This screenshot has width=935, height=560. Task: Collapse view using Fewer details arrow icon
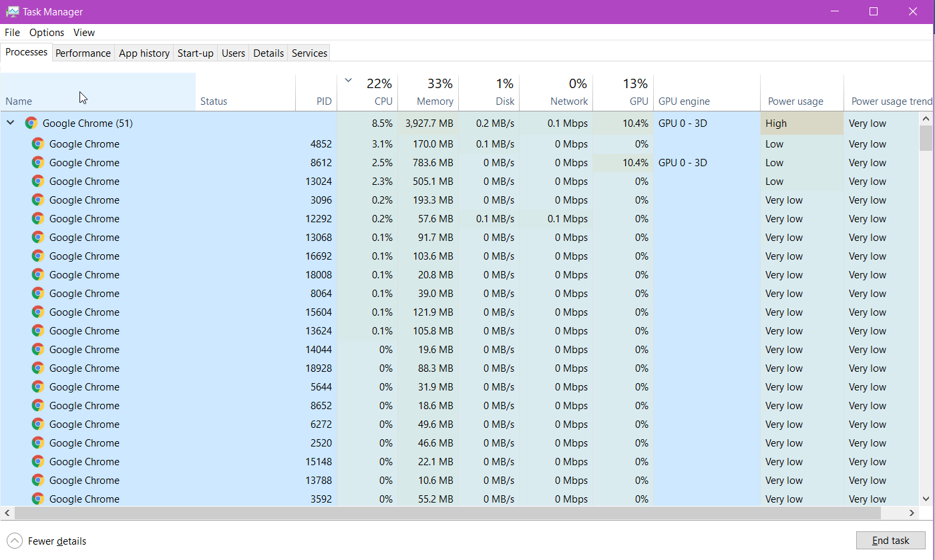tap(14, 541)
